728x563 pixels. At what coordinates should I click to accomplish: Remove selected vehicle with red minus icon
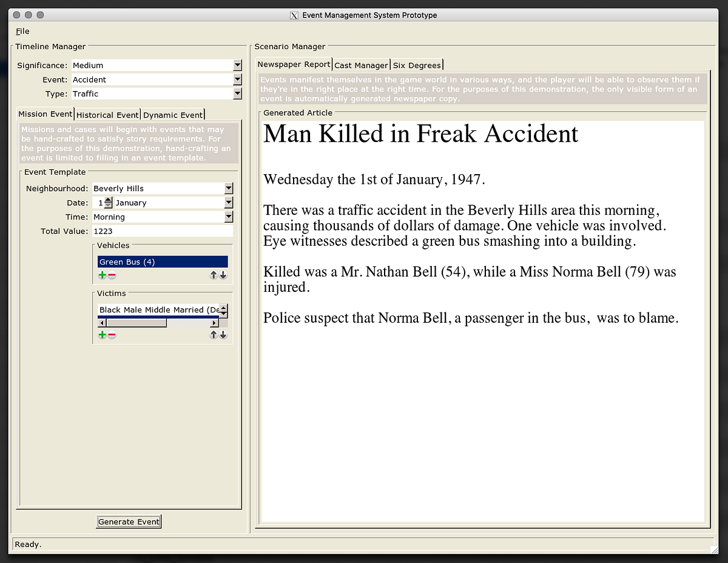[x=112, y=275]
